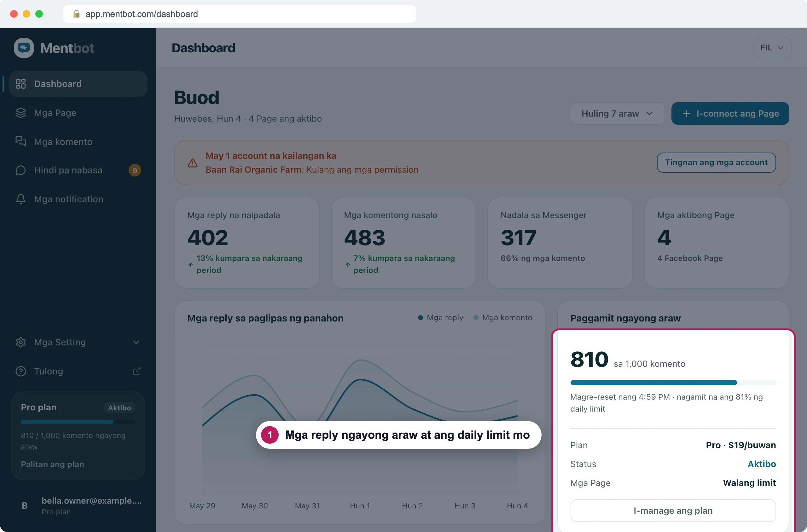Open the FIL language dropdown
Viewport: 807px width, 532px height.
pos(772,48)
